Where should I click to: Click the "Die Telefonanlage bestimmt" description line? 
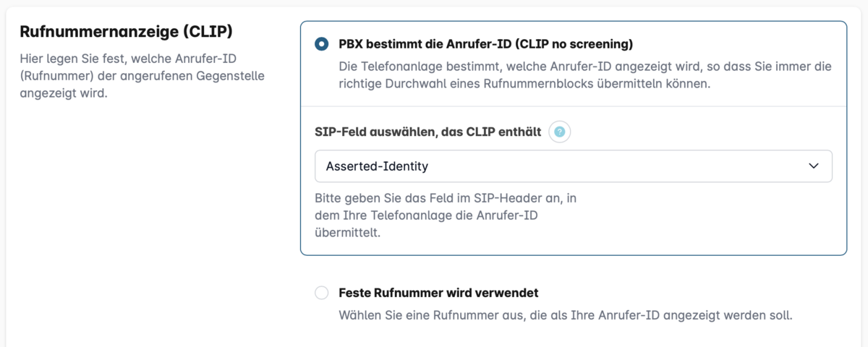coord(584,67)
